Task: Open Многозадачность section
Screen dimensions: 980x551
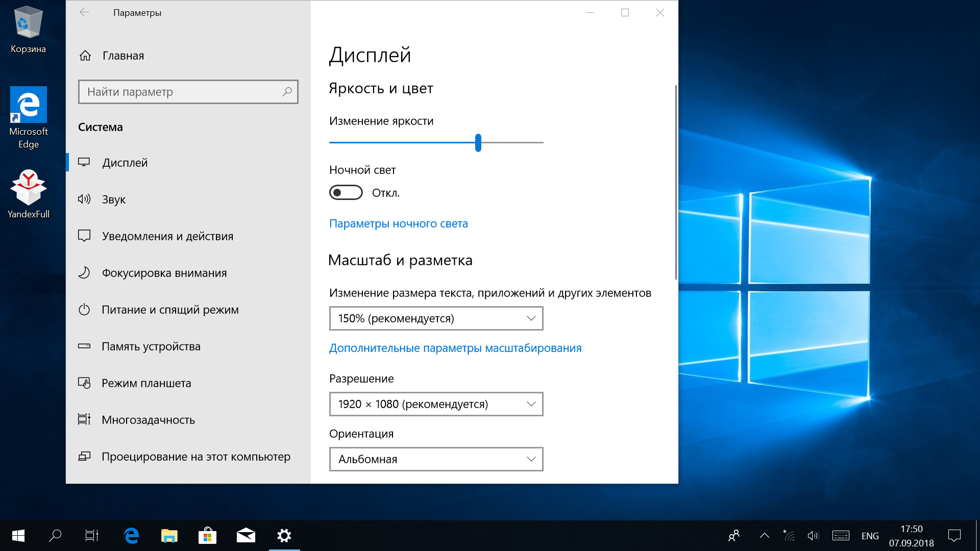Action: [x=188, y=419]
